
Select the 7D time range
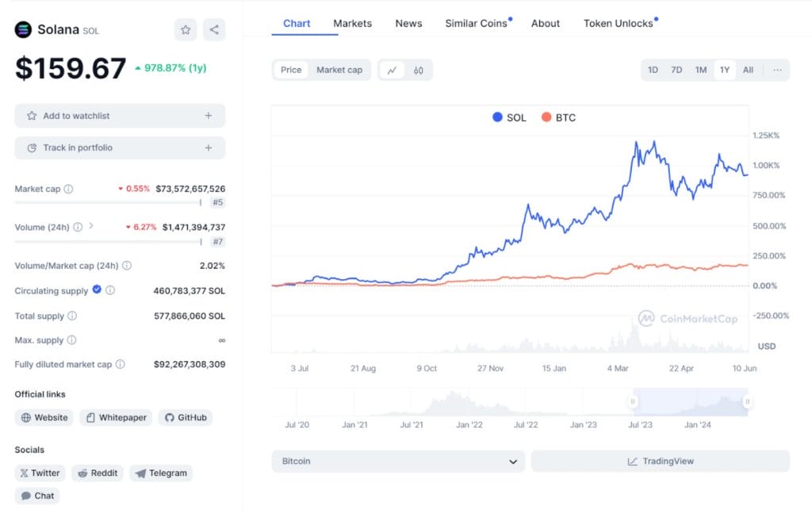(676, 70)
